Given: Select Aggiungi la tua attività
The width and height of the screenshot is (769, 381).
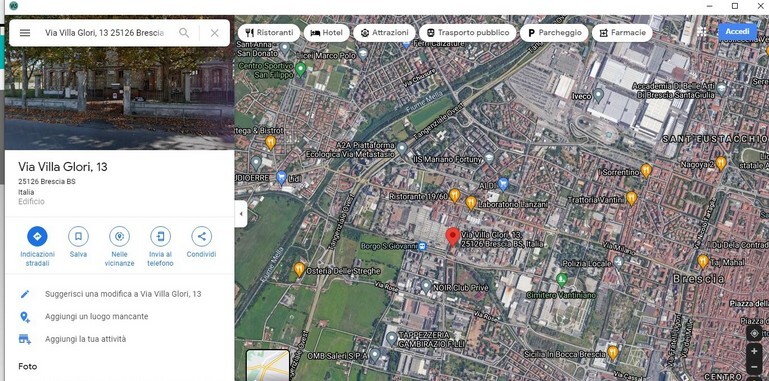Looking at the screenshot, I should [85, 339].
